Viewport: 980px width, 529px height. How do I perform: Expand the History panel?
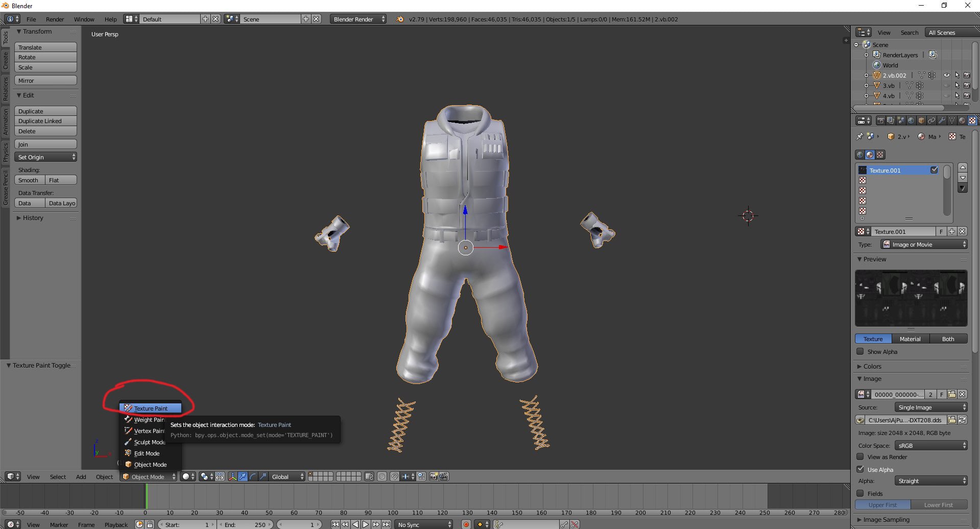click(33, 218)
